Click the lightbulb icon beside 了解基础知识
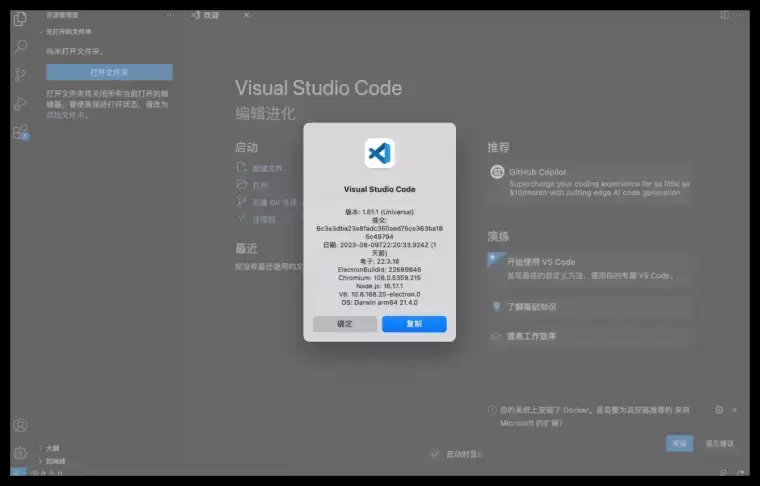The image size is (760, 486). point(496,306)
